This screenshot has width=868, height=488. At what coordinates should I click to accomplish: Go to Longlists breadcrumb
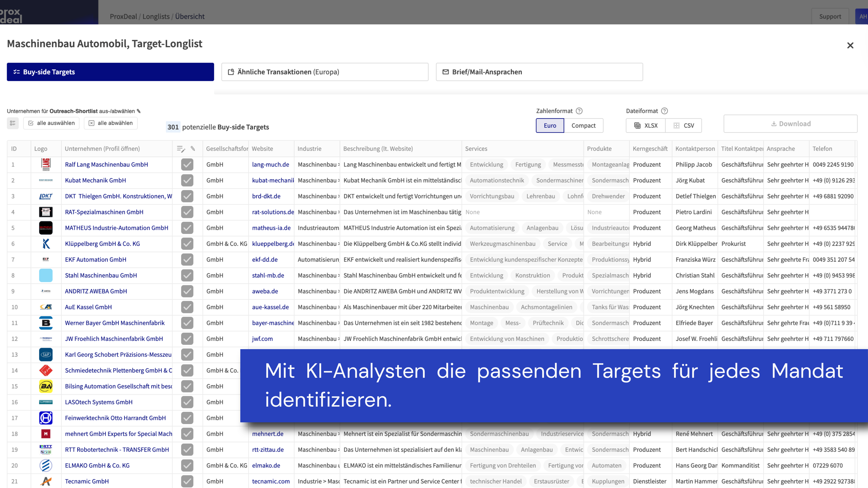click(x=156, y=16)
